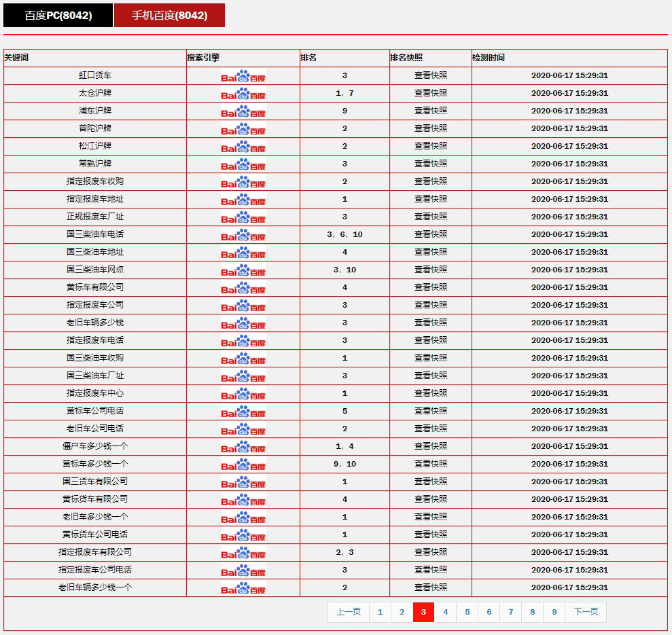Go to next page 下一页

(x=586, y=612)
